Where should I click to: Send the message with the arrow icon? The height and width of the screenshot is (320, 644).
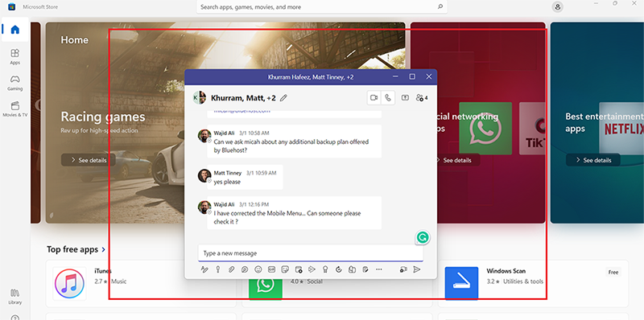417,269
